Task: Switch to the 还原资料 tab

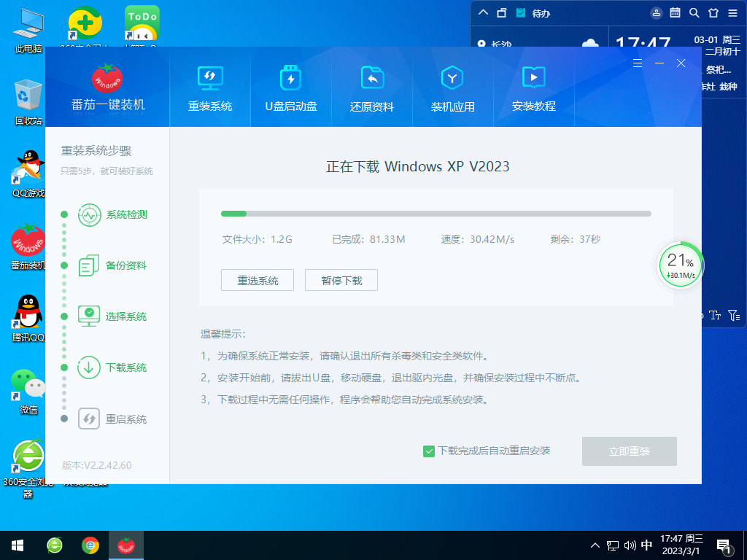Action: [371, 89]
